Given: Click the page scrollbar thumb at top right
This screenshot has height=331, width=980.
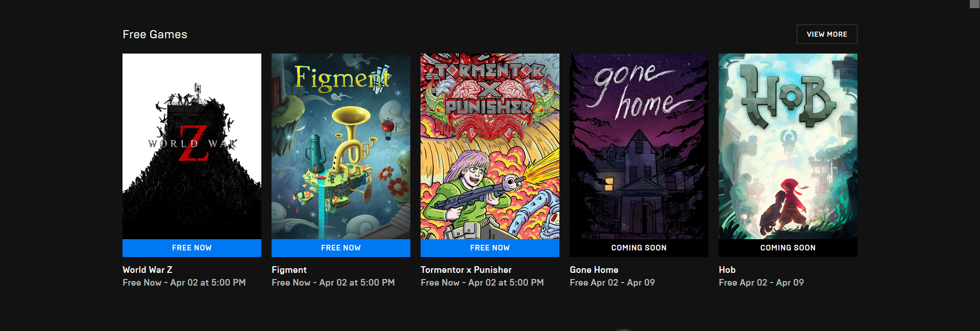Looking at the screenshot, I should click(975, 4).
